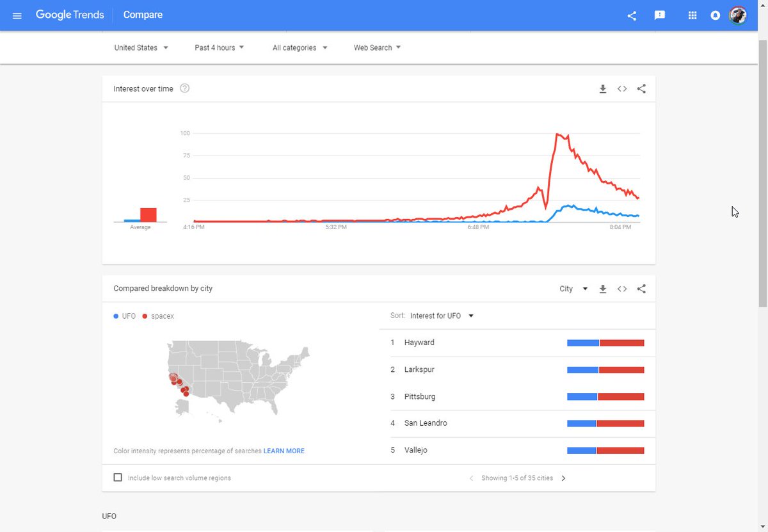The height and width of the screenshot is (532, 768).
Task: Select the Hayward city row
Action: (x=517, y=343)
